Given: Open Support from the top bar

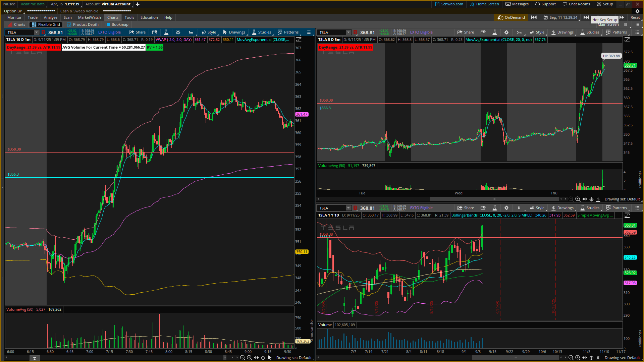Looking at the screenshot, I should (545, 4).
